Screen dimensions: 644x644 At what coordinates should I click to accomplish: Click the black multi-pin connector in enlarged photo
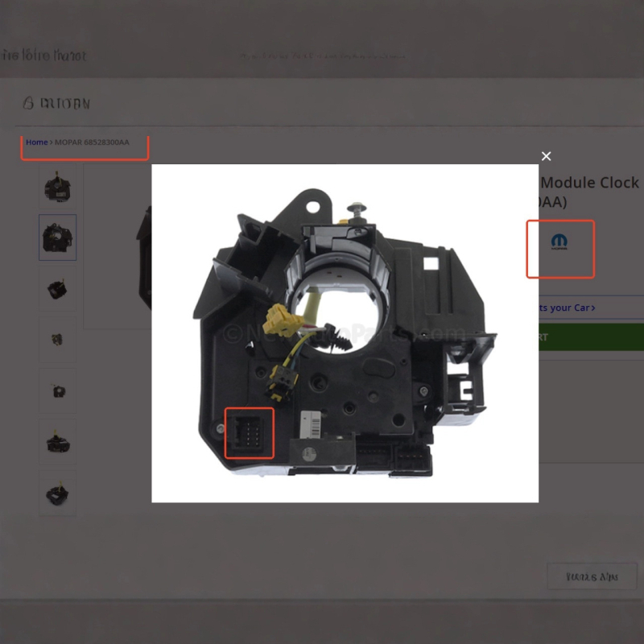(250, 433)
